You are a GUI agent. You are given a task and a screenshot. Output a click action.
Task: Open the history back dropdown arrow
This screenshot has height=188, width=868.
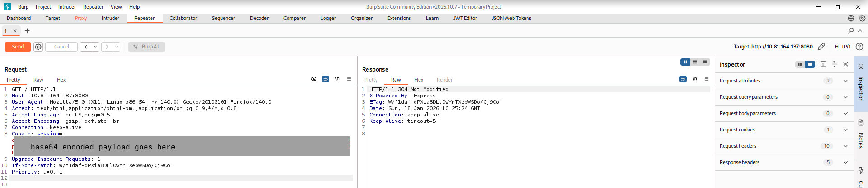[x=95, y=47]
